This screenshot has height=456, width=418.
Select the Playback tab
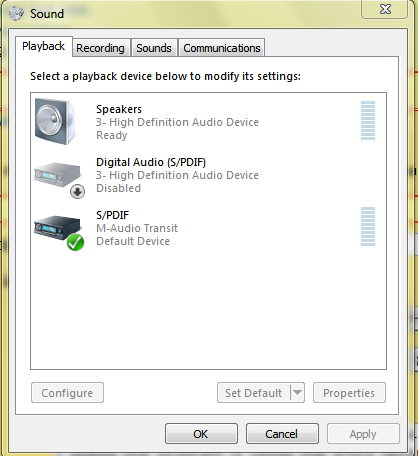tap(44, 46)
